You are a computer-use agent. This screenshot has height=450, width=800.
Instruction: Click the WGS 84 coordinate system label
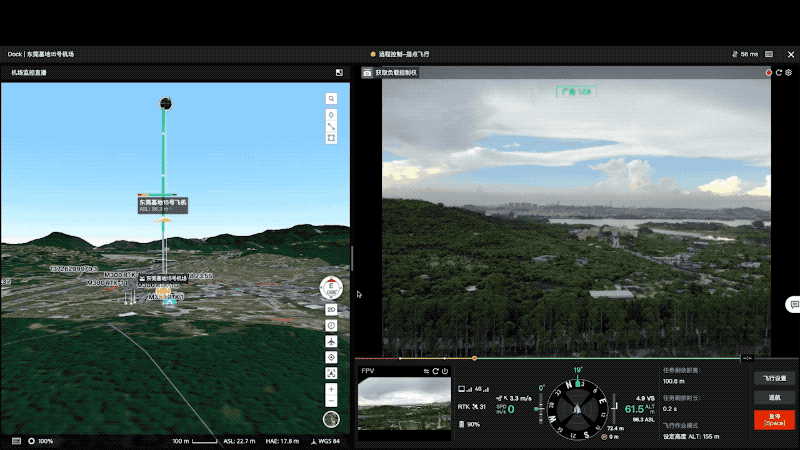click(x=325, y=441)
